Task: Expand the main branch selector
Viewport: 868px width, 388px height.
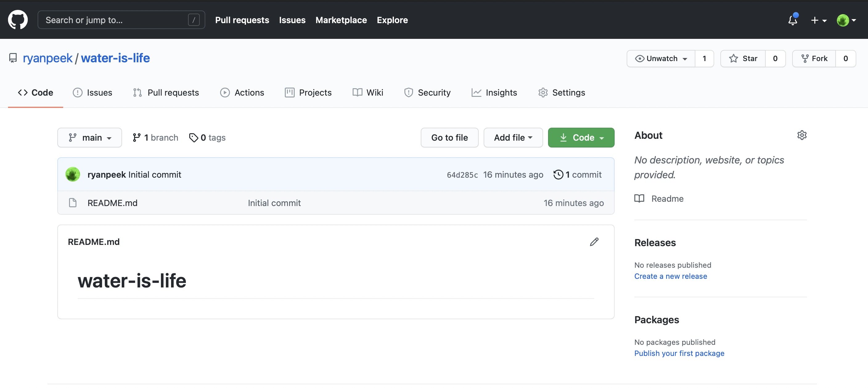Action: pyautogui.click(x=90, y=138)
